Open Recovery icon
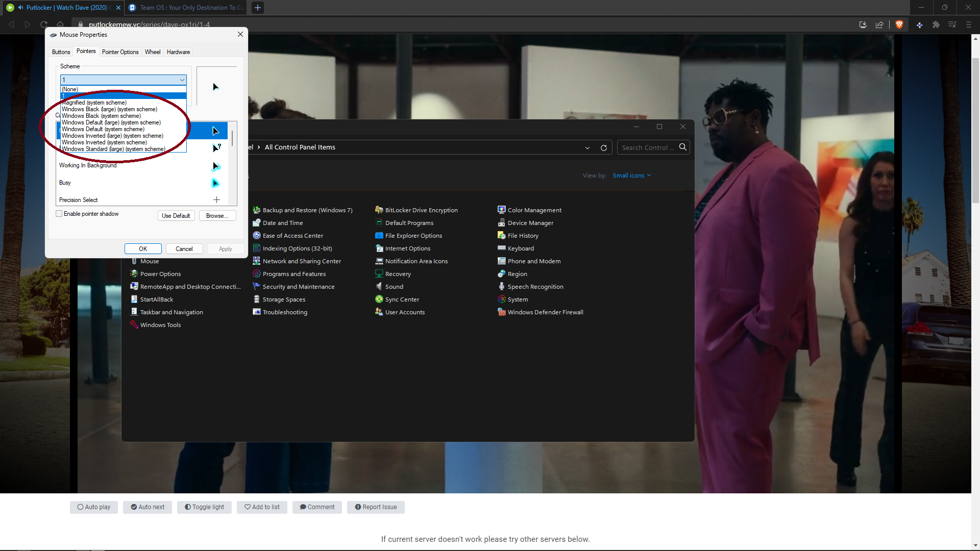 379,273
